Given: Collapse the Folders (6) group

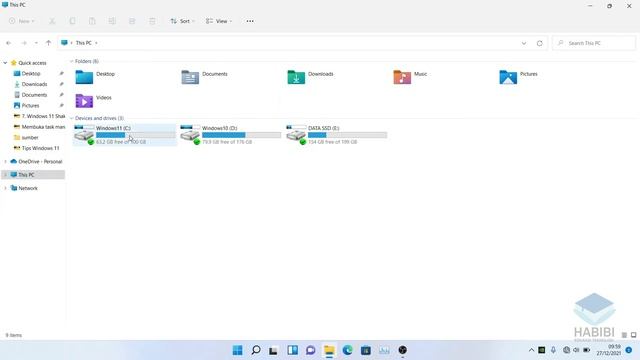Looking at the screenshot, I should (71, 61).
